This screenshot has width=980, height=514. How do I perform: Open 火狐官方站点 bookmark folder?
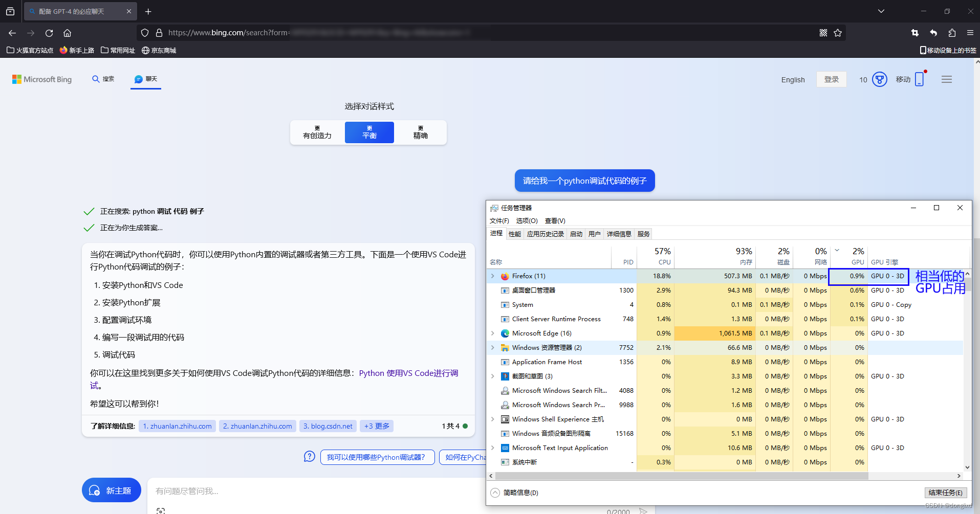[x=30, y=50]
